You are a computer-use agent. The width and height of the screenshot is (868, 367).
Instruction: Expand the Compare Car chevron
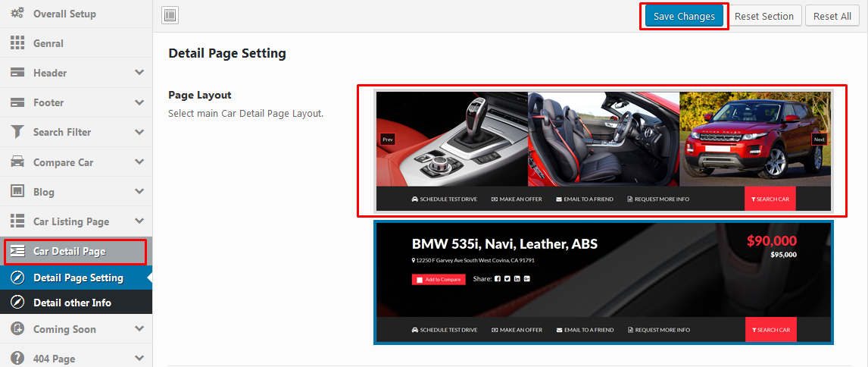[x=139, y=162]
